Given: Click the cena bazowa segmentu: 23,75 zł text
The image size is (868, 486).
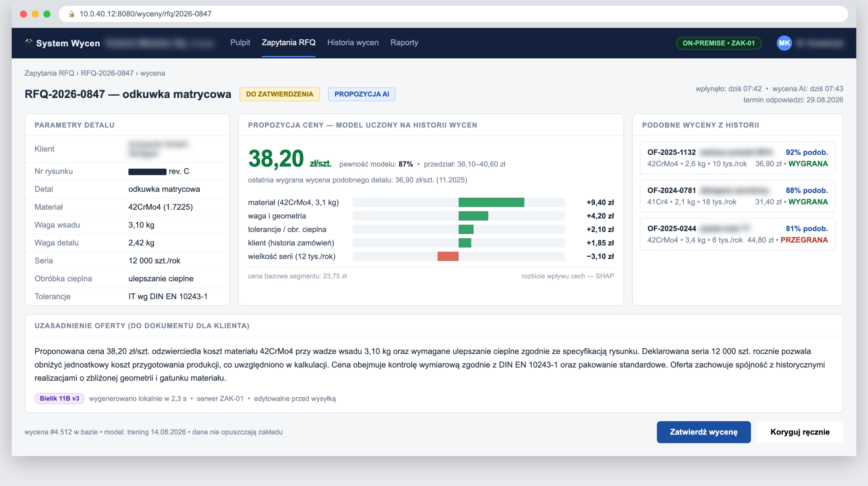Looking at the screenshot, I should 297,276.
